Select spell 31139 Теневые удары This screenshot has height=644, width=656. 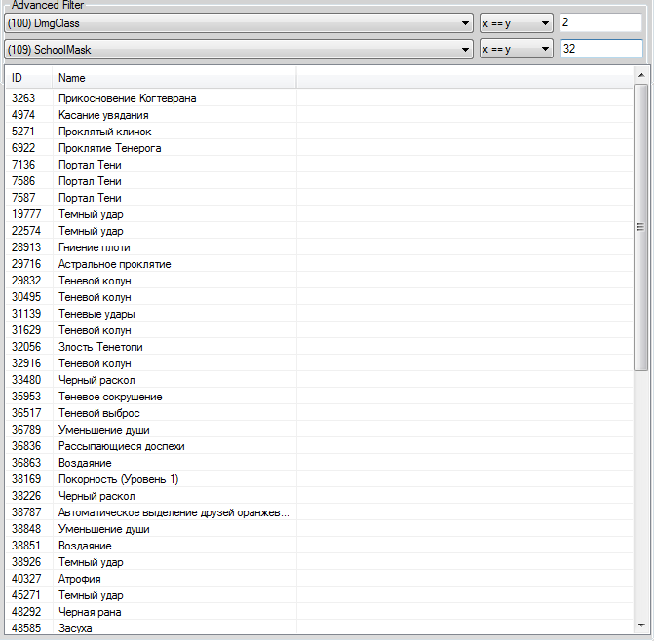coord(96,314)
